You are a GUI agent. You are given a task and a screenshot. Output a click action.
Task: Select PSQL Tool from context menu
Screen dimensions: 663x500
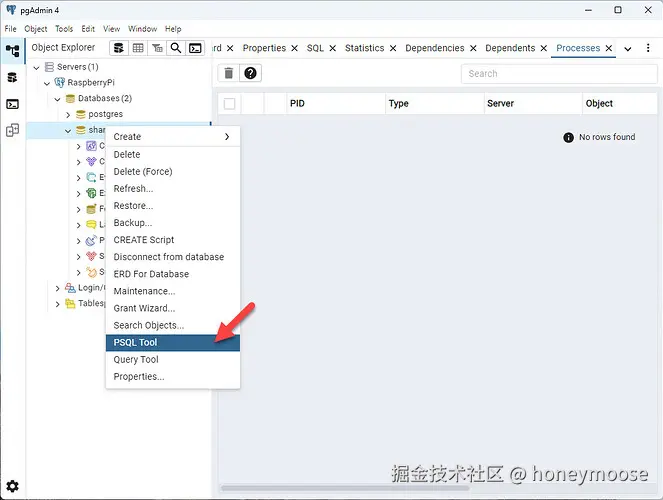pyautogui.click(x=173, y=342)
